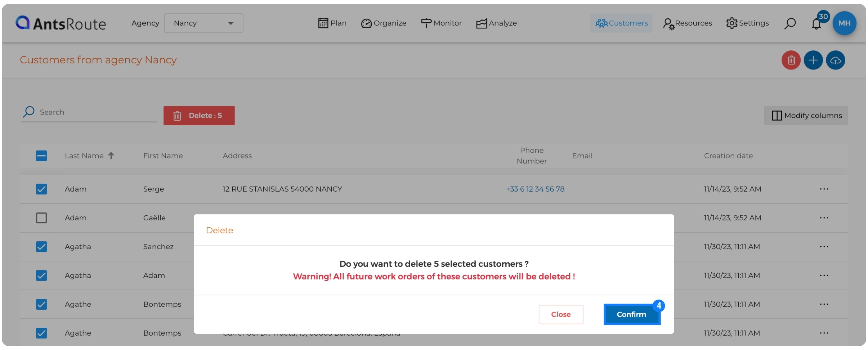
Task: Click the Organize gauge icon
Action: pyautogui.click(x=366, y=23)
